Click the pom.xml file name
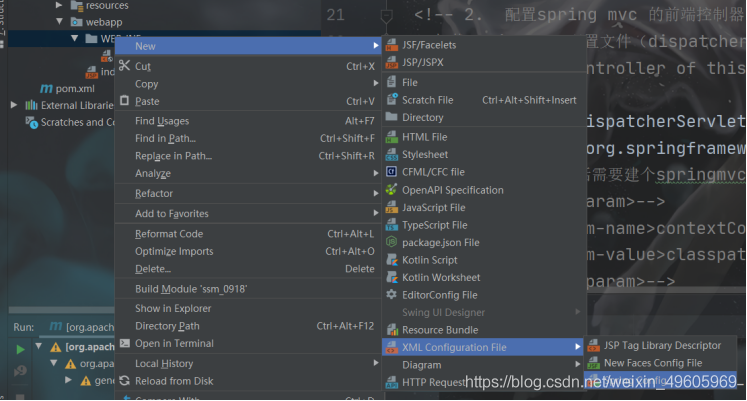The width and height of the screenshot is (747, 401). click(75, 89)
